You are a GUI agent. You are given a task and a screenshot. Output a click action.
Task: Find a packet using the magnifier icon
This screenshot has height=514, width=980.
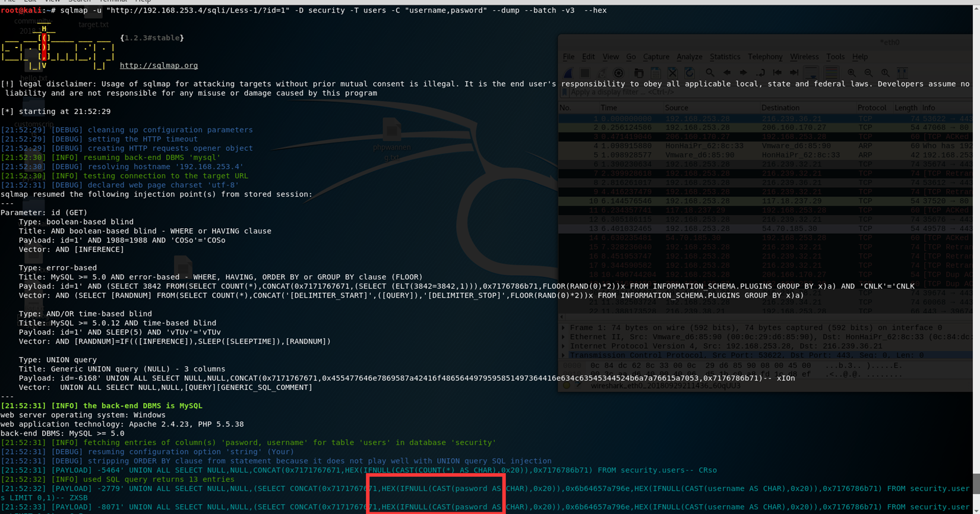[710, 72]
